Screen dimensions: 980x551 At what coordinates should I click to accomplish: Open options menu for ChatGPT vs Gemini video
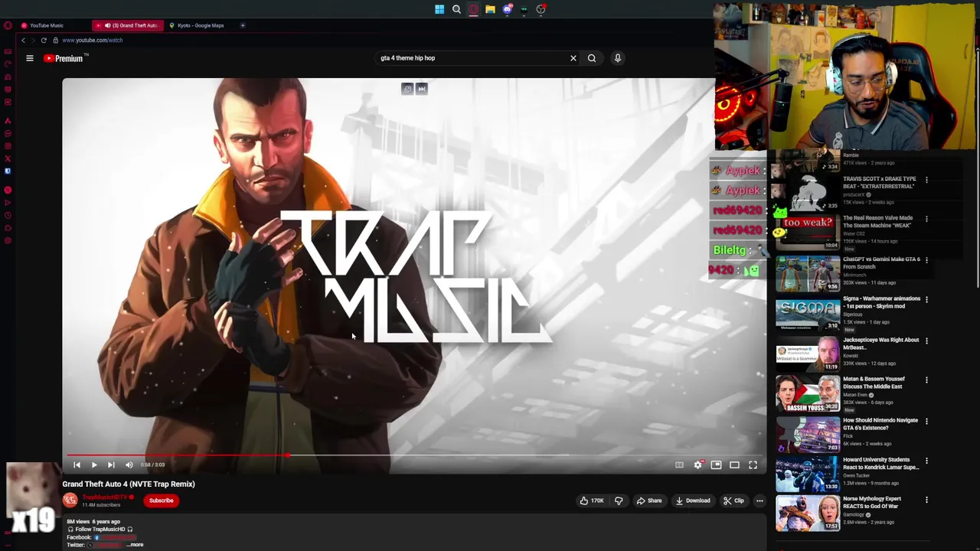926,260
